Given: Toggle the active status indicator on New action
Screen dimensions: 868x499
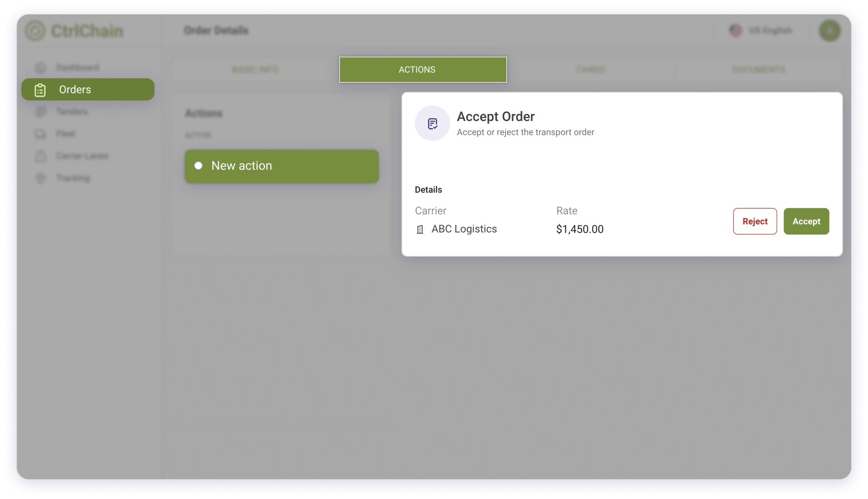Looking at the screenshot, I should [200, 166].
